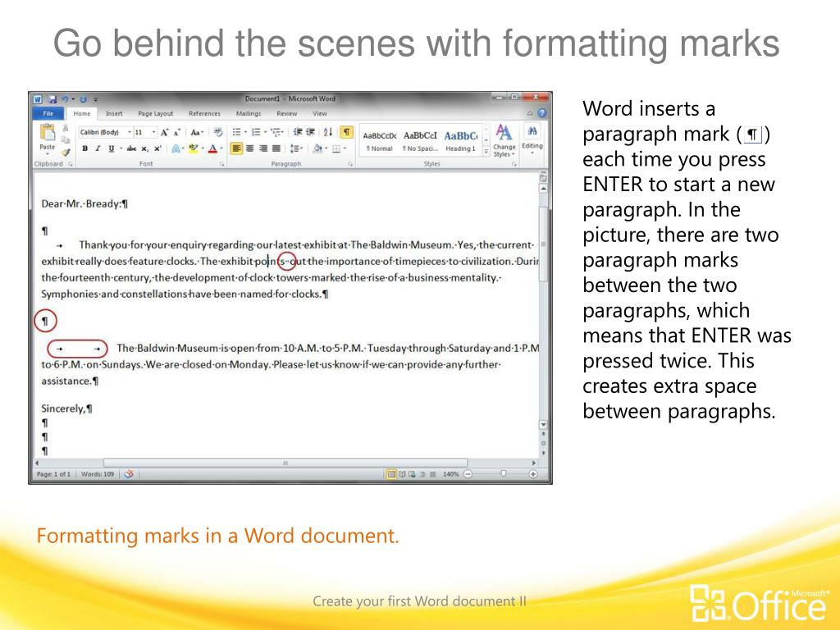Click the Align Text Right icon
The image size is (840, 630).
[263, 148]
